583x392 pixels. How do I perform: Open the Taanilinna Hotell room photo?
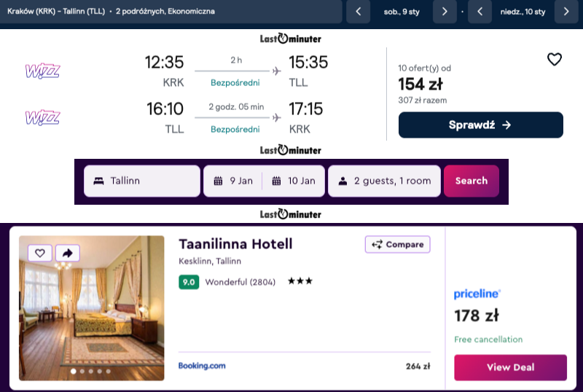point(92,308)
